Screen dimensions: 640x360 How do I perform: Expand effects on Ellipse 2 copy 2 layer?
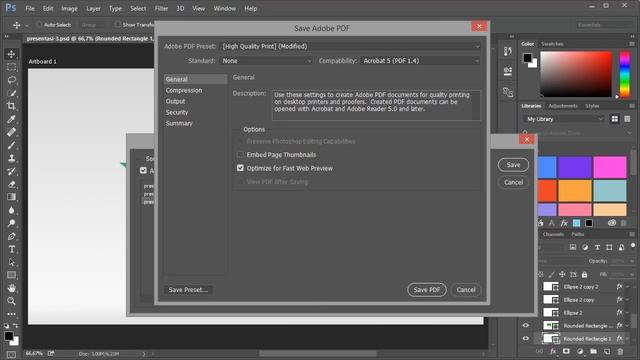(x=628, y=287)
